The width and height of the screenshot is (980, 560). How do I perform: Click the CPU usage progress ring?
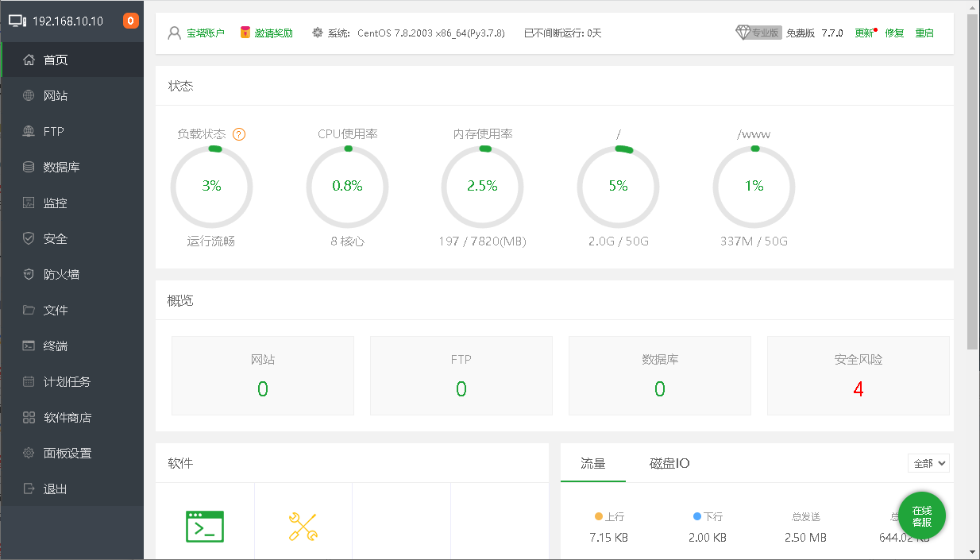pos(347,186)
